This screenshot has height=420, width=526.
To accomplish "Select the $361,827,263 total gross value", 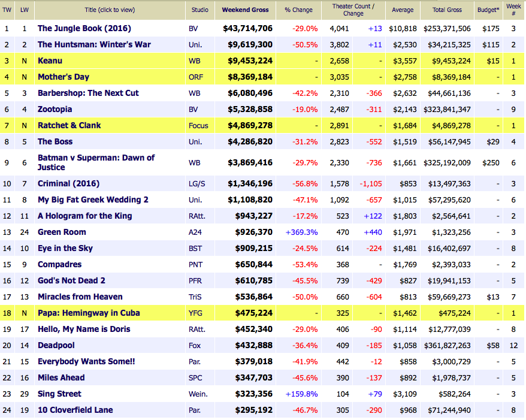I will point(448,346).
